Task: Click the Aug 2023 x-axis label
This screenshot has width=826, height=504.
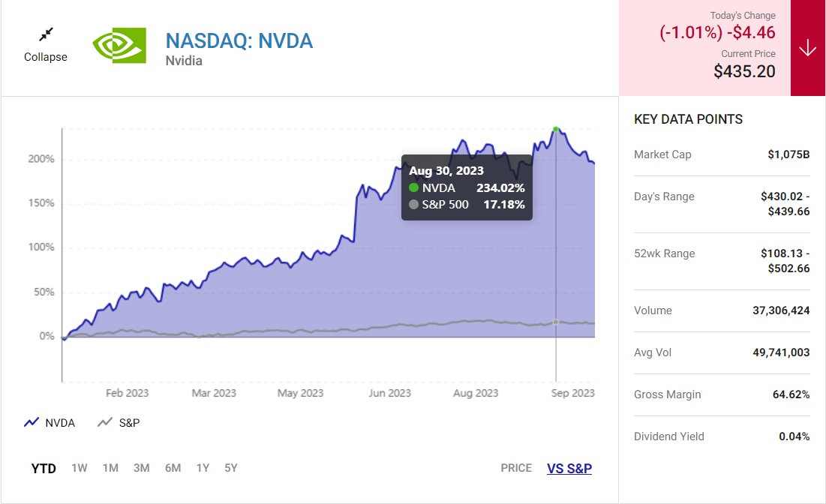Action: (x=476, y=393)
